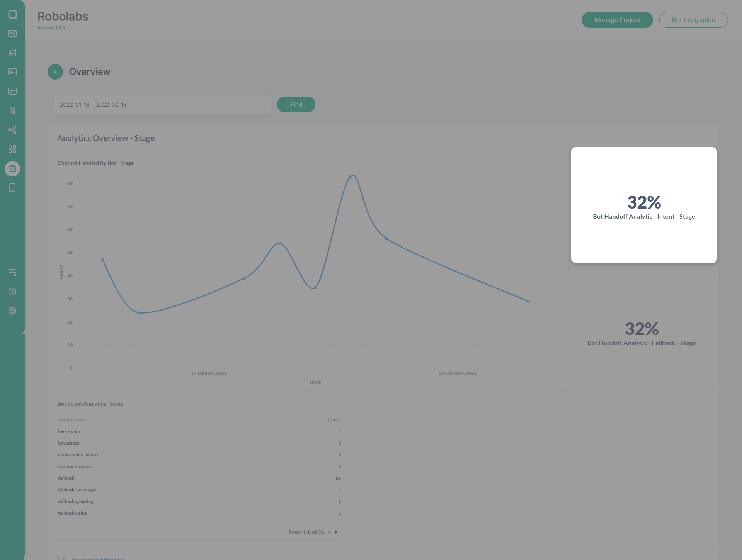The width and height of the screenshot is (742, 560).
Task: Click the Bot Handoff Analytic Intent card
Action: (x=643, y=205)
